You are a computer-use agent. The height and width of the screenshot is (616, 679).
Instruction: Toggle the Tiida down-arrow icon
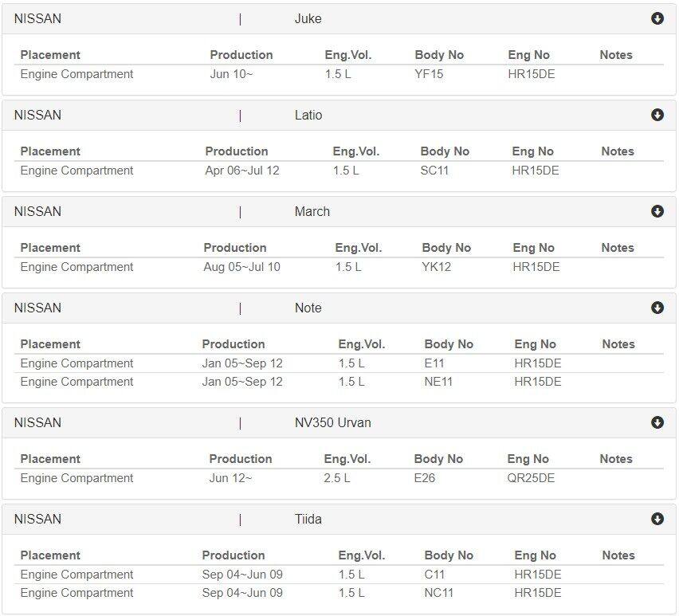click(x=657, y=519)
